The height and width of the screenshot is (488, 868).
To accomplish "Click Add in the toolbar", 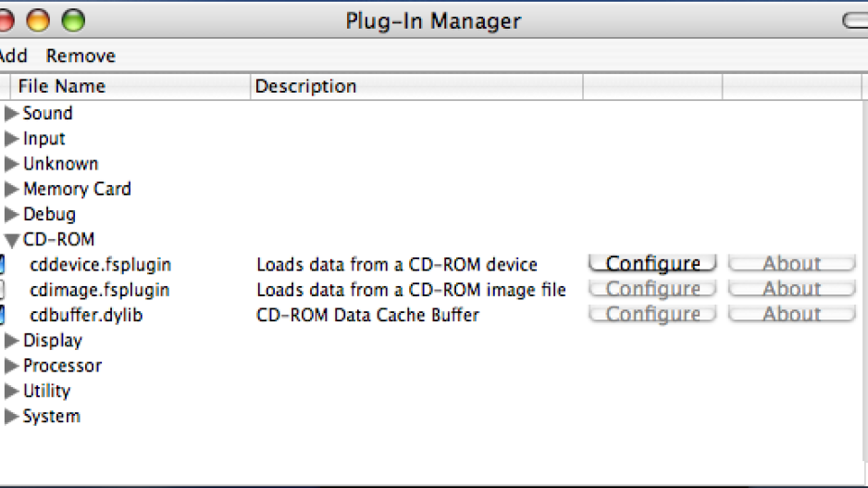I will point(13,56).
